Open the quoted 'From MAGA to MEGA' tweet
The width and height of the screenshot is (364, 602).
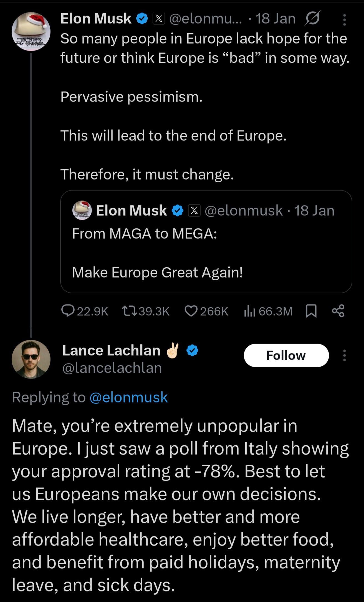click(x=206, y=253)
